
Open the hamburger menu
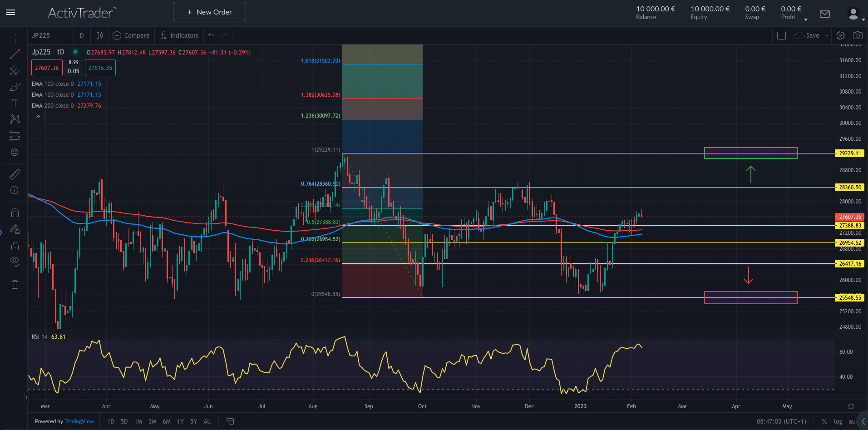click(x=10, y=12)
